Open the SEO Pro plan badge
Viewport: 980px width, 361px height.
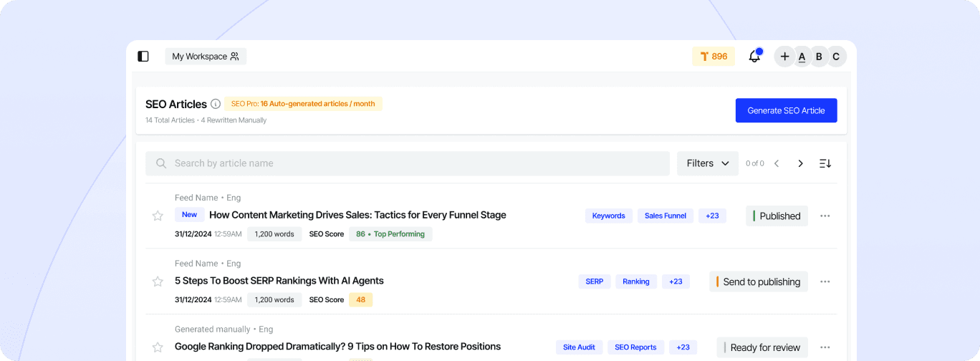pos(304,104)
